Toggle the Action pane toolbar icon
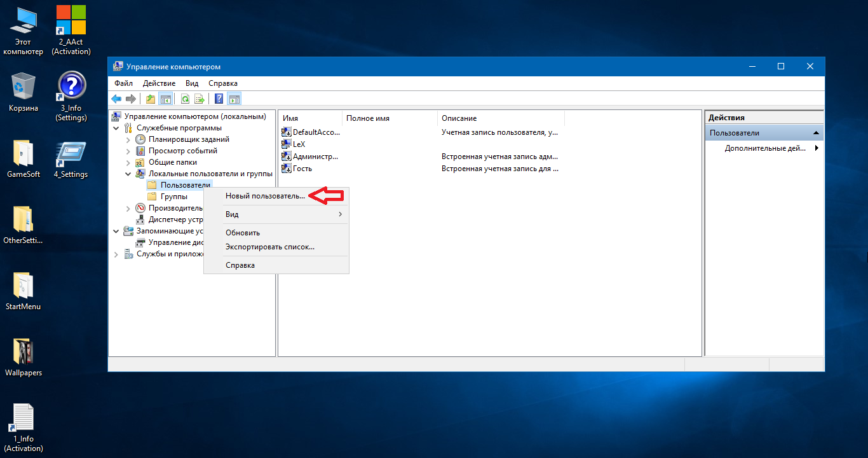 click(x=234, y=99)
